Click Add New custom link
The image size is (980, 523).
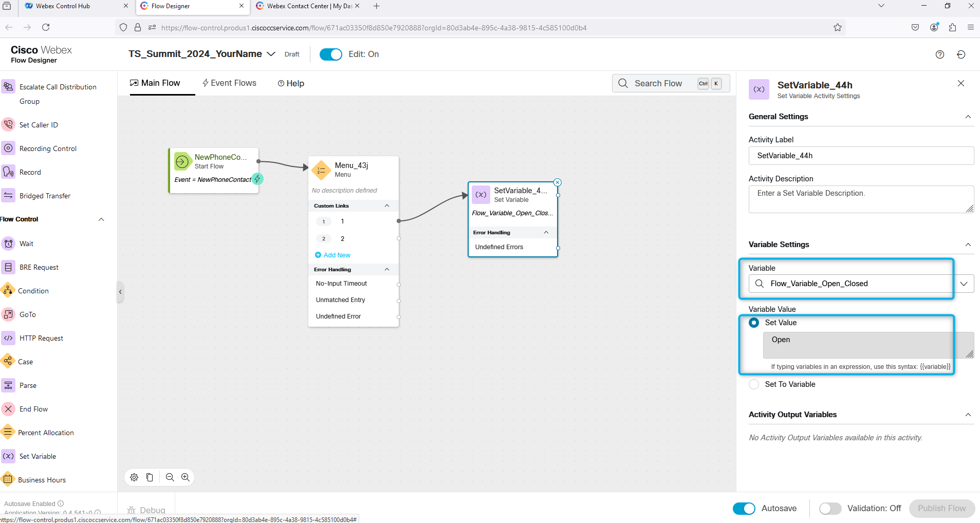coord(332,255)
